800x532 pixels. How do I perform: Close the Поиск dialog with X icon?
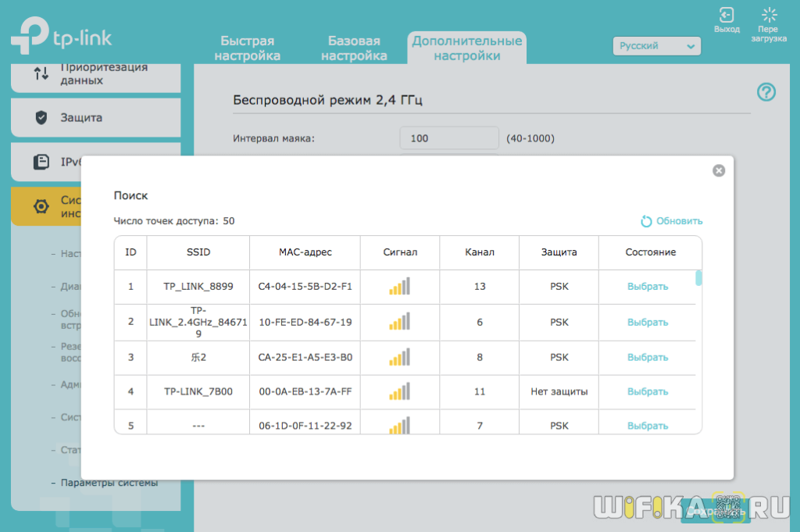tap(719, 170)
